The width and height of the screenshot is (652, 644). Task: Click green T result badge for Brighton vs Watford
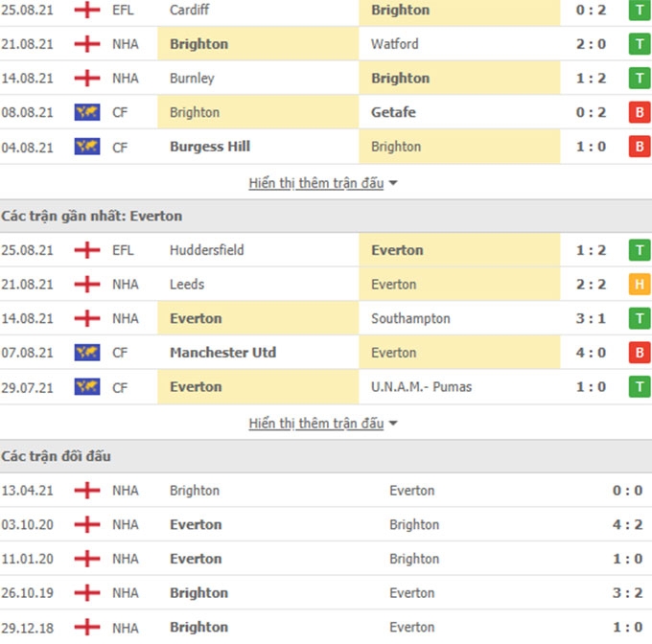pos(640,44)
